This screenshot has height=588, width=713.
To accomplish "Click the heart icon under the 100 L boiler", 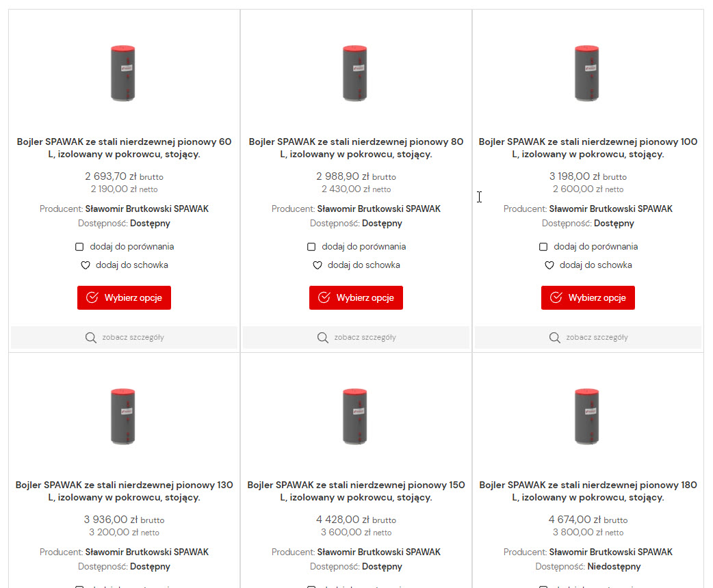I will pyautogui.click(x=549, y=265).
